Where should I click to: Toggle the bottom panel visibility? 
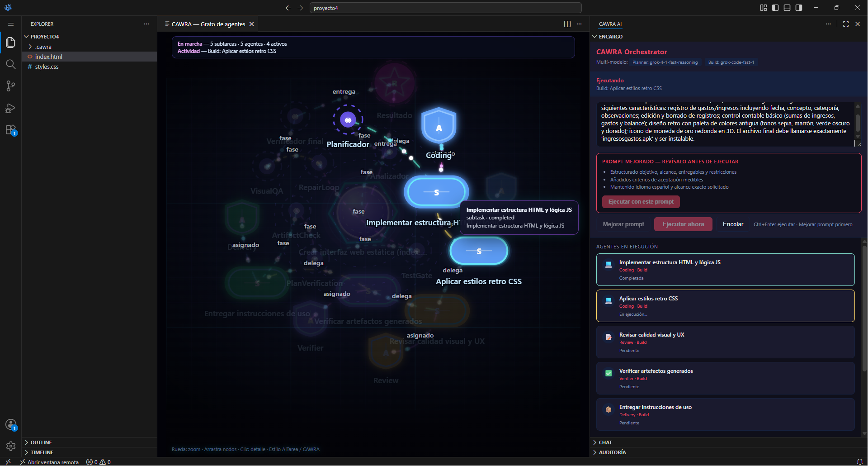tap(787, 8)
